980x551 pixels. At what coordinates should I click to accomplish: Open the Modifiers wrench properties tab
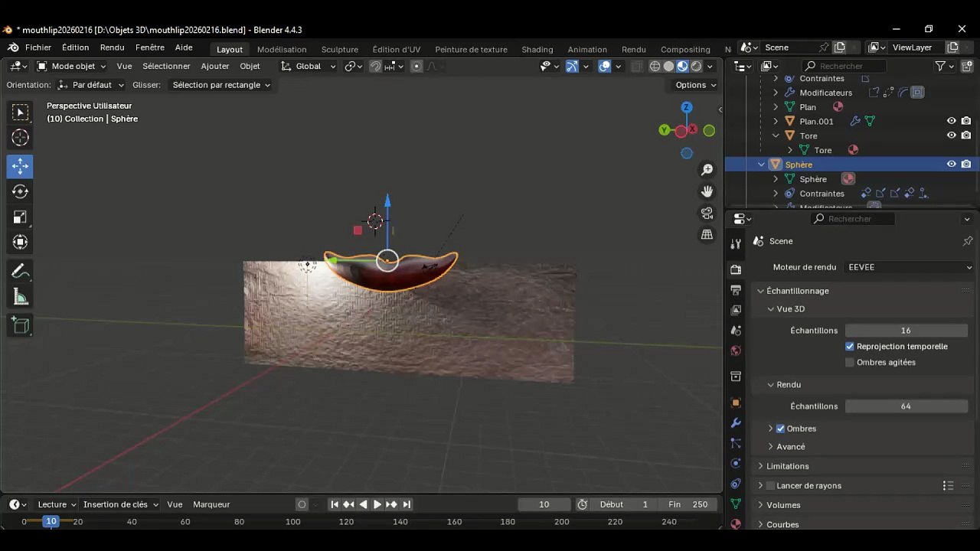tap(736, 423)
